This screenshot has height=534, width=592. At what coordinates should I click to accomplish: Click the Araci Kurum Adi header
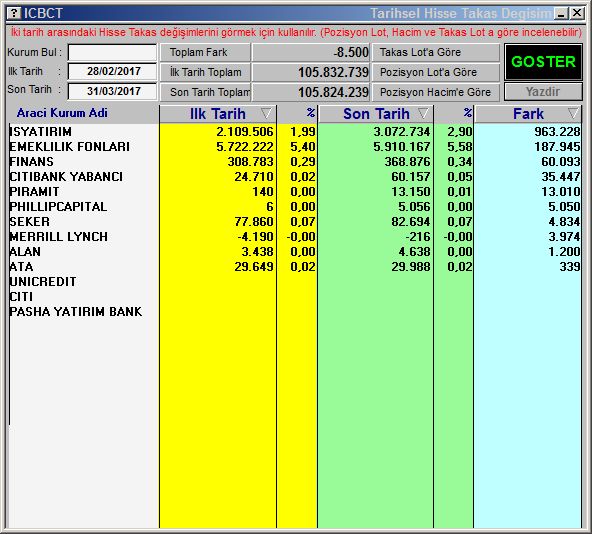click(x=62, y=113)
